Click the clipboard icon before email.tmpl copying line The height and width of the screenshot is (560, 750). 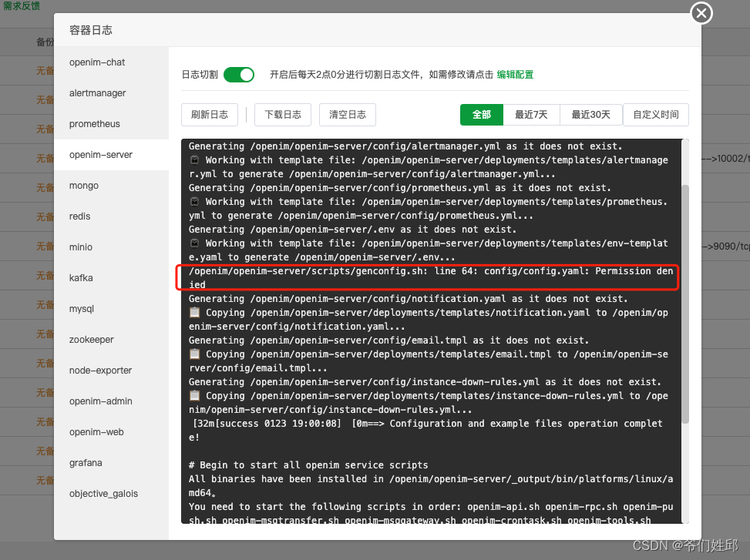(x=194, y=354)
